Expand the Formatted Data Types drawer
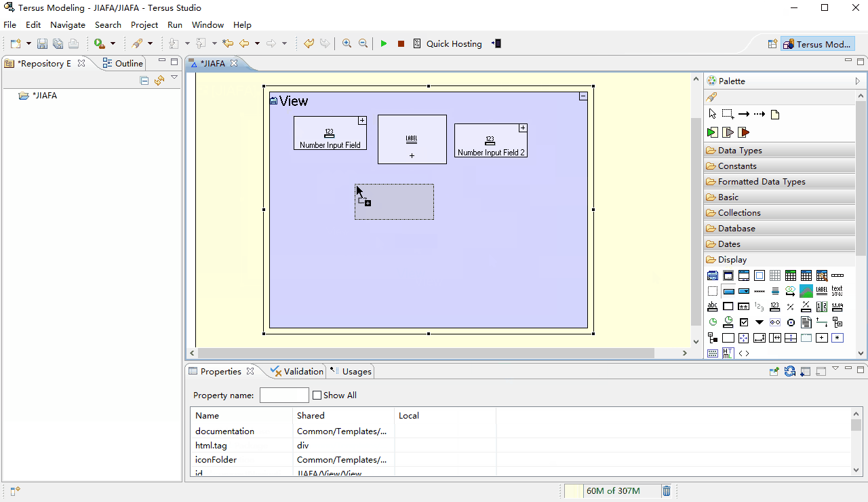 click(x=779, y=181)
